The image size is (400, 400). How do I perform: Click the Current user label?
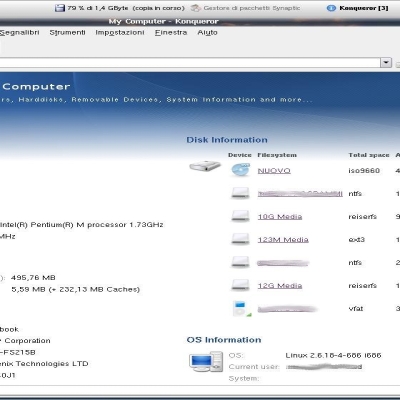click(x=254, y=367)
